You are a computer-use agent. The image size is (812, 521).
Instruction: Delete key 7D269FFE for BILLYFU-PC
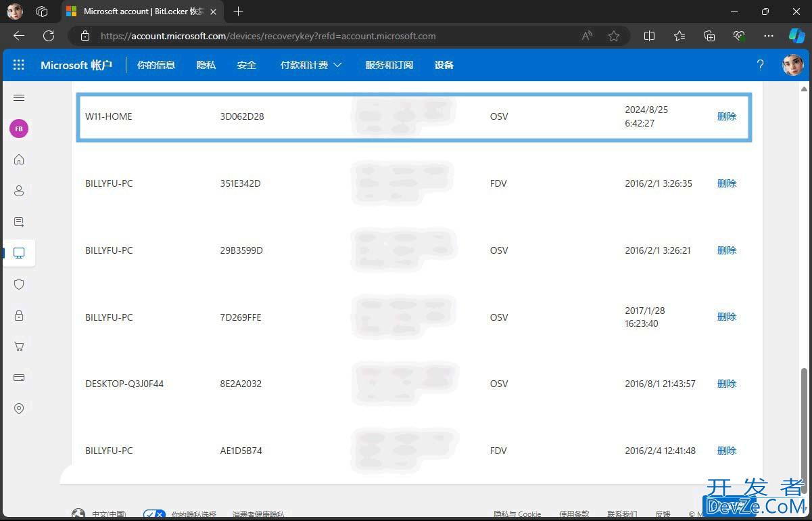click(727, 317)
